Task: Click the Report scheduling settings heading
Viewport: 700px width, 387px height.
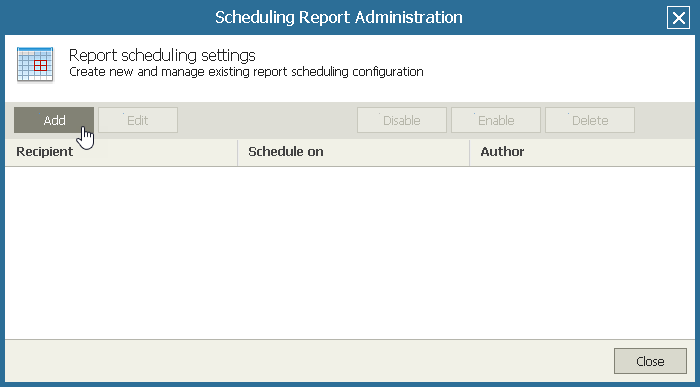Action: coord(162,55)
